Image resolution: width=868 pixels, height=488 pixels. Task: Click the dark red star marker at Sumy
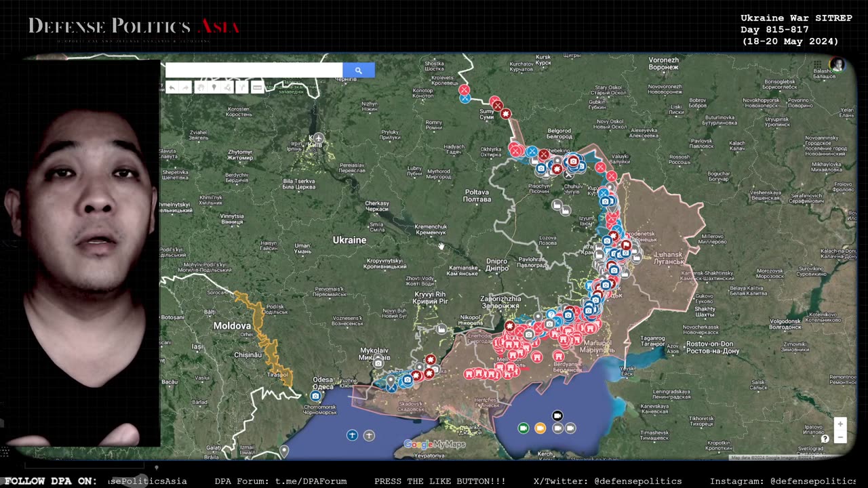click(505, 114)
